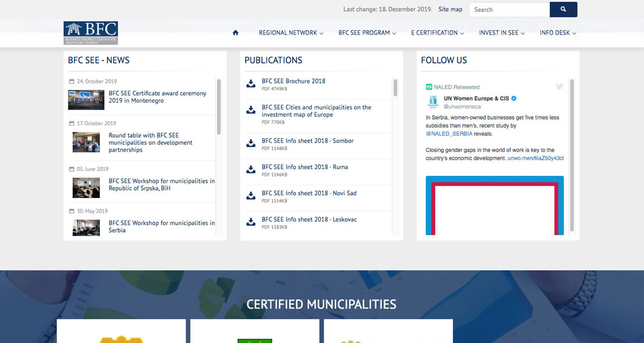
Task: Click the 'PDF 4749KB' file size text
Action: (x=275, y=89)
